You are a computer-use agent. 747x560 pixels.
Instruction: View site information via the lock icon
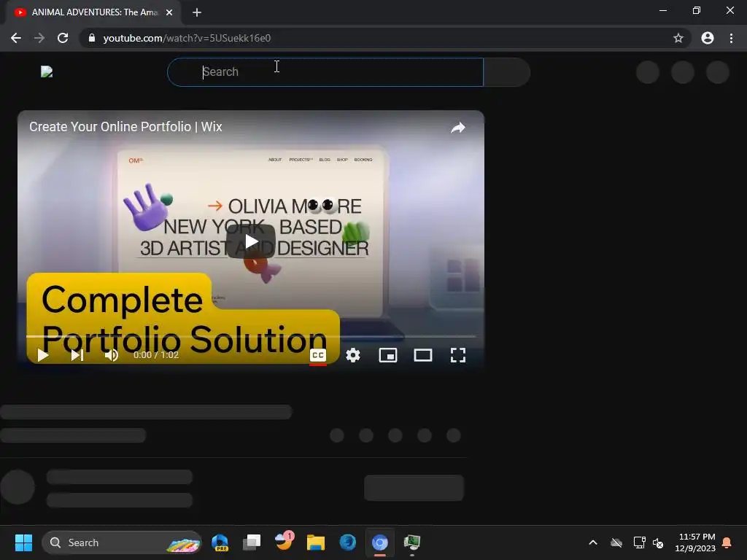92,38
